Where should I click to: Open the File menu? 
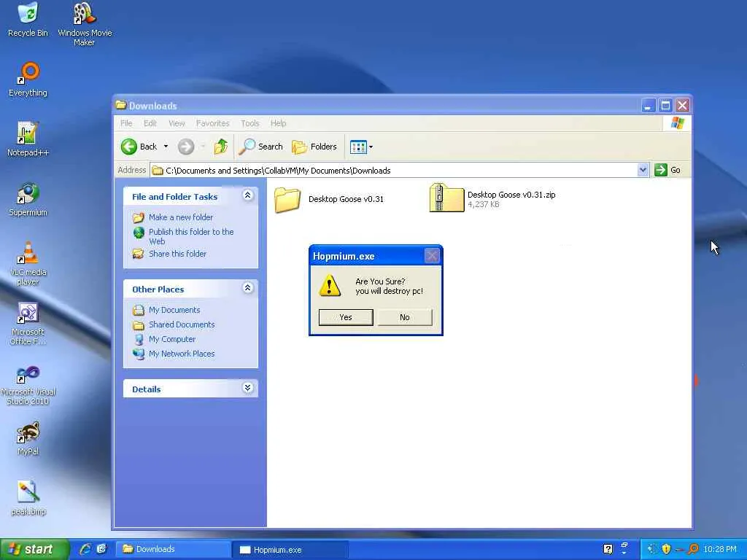click(126, 123)
